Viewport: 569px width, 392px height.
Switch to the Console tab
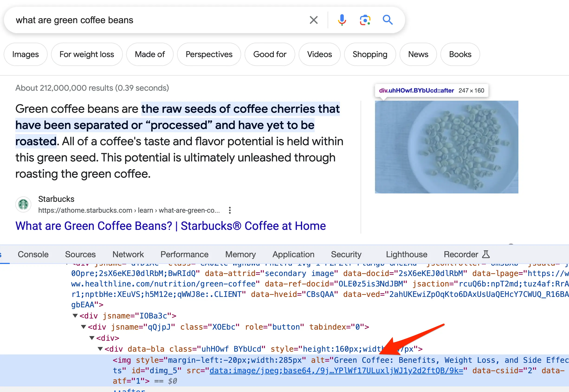(x=33, y=254)
